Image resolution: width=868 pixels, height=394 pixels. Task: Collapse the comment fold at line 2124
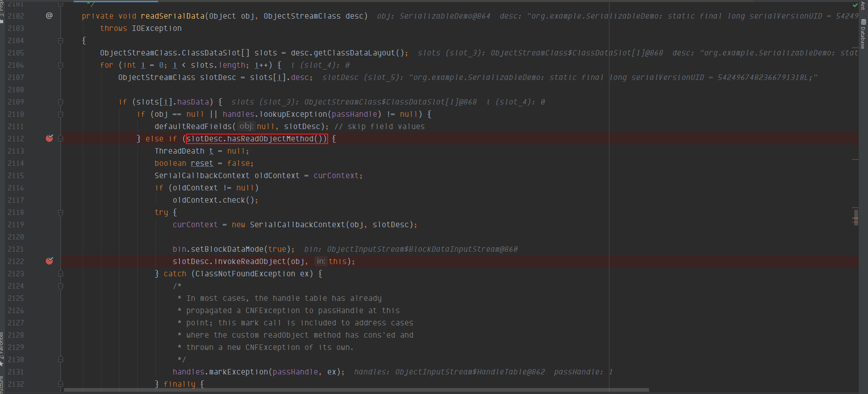tap(60, 286)
